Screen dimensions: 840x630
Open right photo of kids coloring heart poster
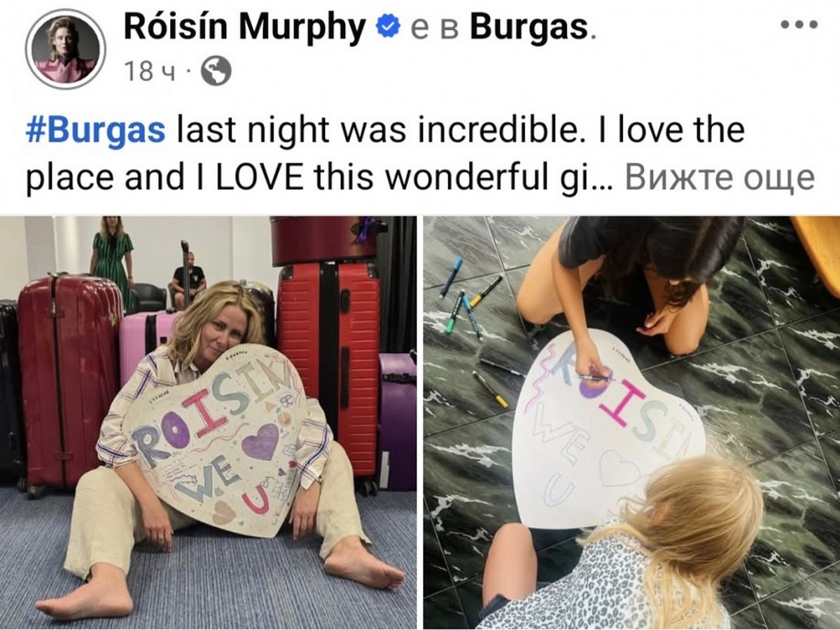(631, 422)
